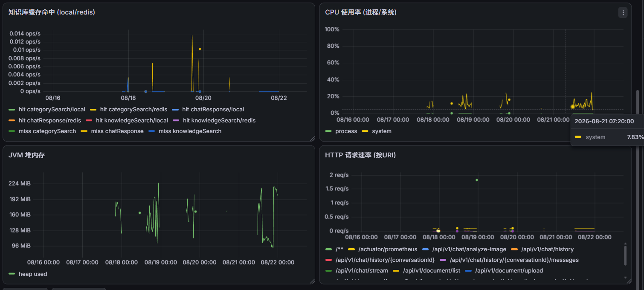Toggle miss chatResponse series
Image resolution: width=644 pixels, height=290 pixels.
117,131
